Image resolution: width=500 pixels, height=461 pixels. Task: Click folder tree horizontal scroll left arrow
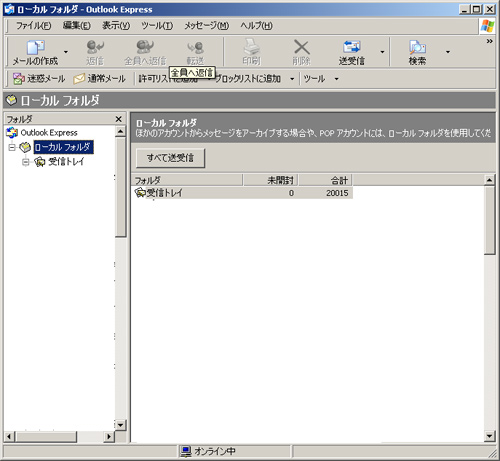[9, 436]
